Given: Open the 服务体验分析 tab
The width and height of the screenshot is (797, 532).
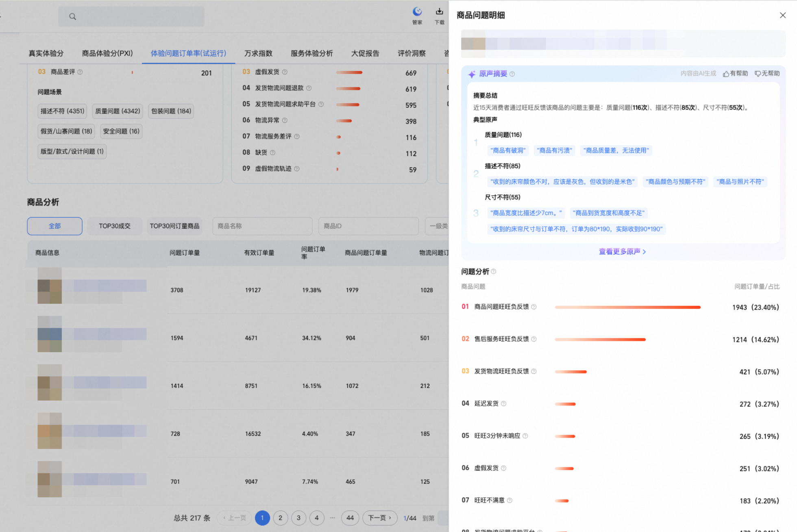Looking at the screenshot, I should (x=311, y=53).
